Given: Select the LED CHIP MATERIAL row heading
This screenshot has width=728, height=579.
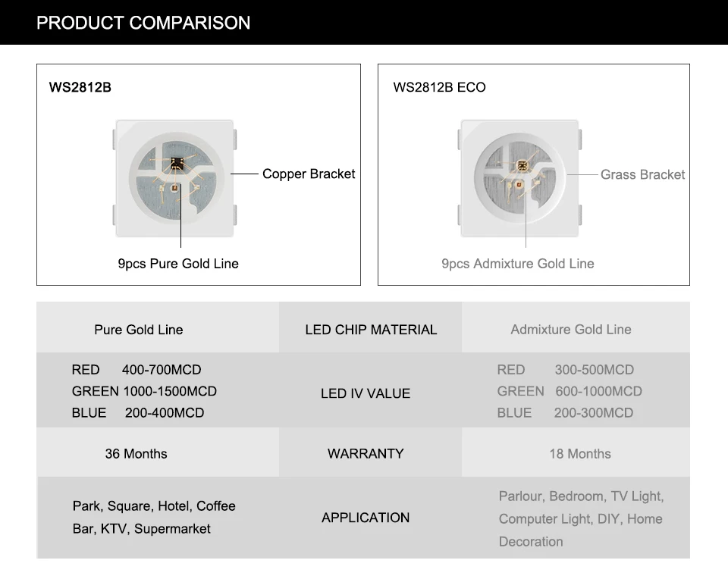Looking at the screenshot, I should point(371,330).
